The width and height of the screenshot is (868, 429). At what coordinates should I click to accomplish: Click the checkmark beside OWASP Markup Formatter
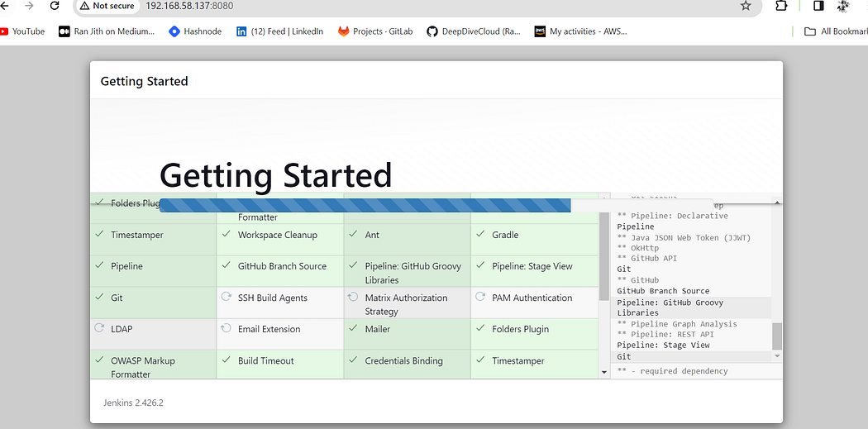coord(99,360)
